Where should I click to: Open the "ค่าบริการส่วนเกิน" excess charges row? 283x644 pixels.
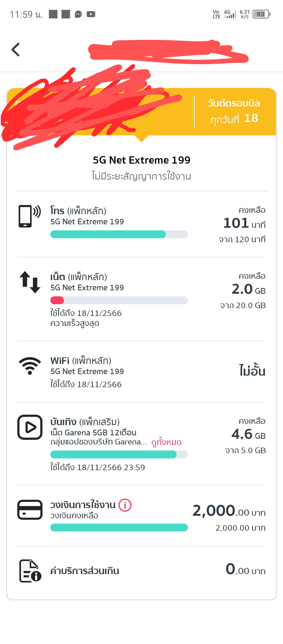[x=141, y=571]
